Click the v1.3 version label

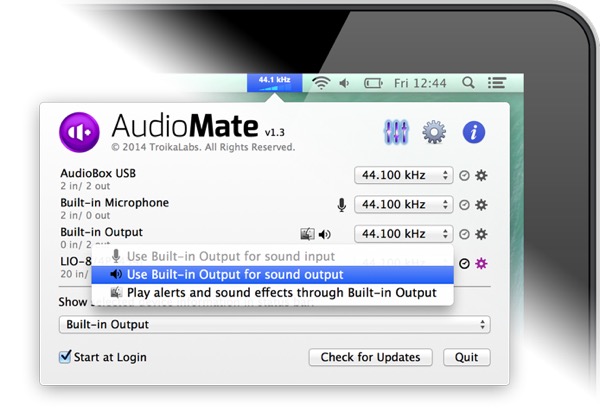click(x=274, y=132)
